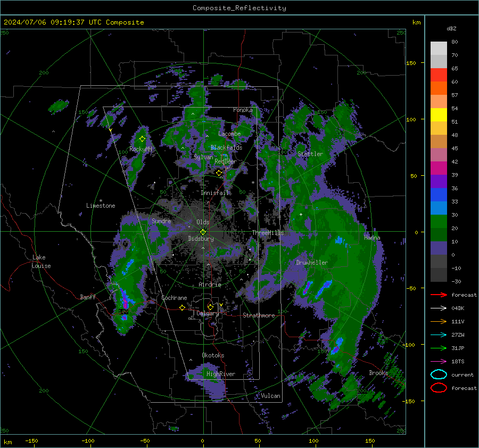This screenshot has width=479, height=448.
Task: Click the Calgary city label
Action: 208,313
